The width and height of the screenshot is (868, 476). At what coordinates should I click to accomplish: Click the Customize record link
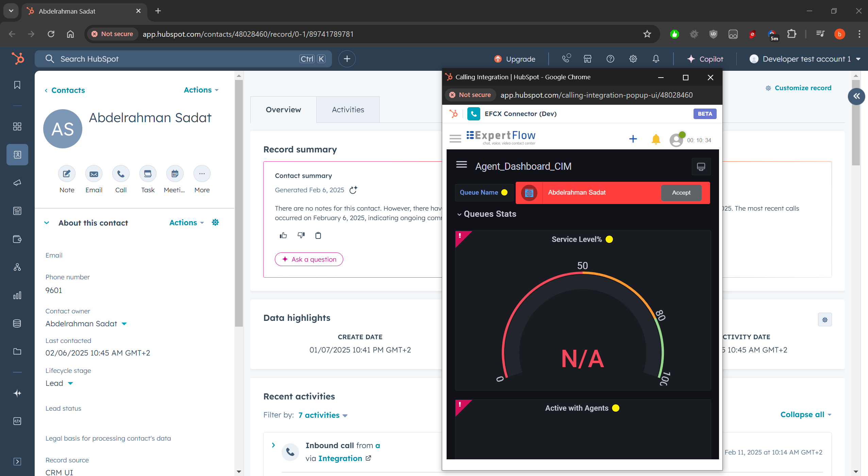(803, 88)
